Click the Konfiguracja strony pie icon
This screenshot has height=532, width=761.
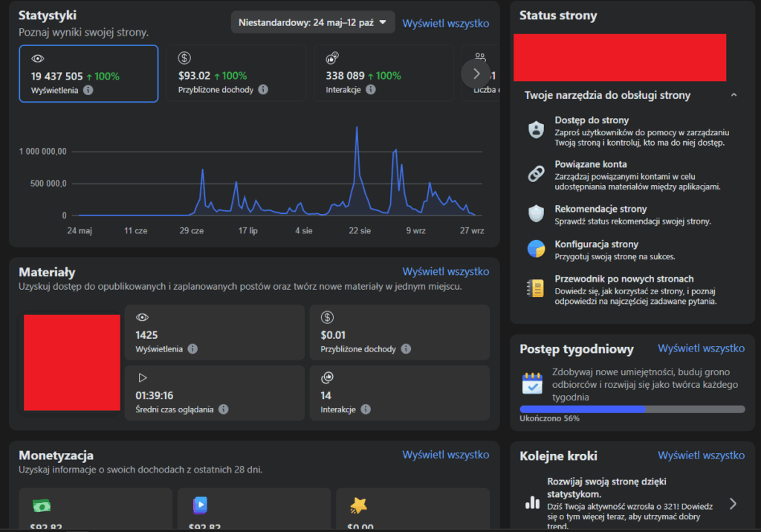(x=536, y=250)
